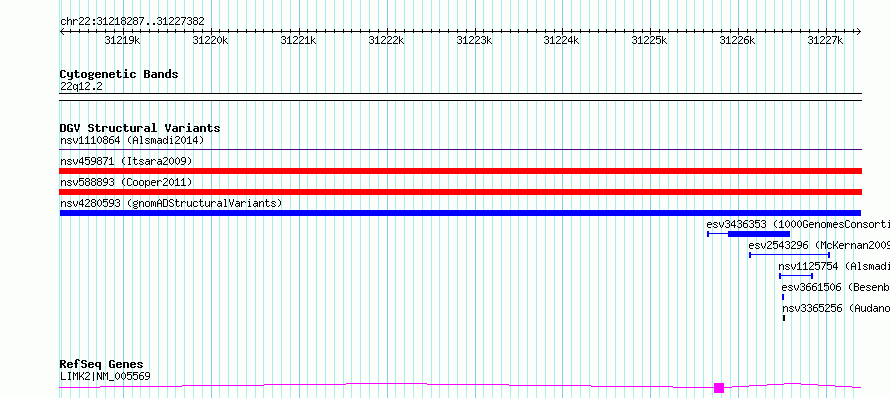Click the 31222k ruler tick label
This screenshot has width=890, height=398.
[386, 40]
